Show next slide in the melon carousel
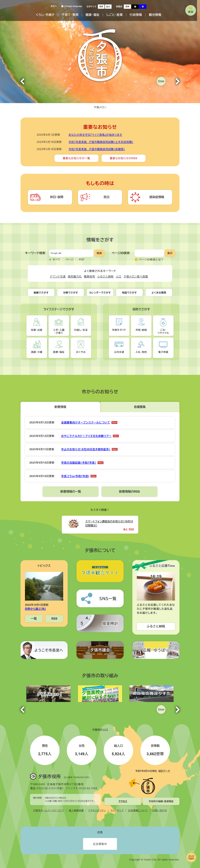The height and width of the screenshot is (868, 200). tap(178, 81)
